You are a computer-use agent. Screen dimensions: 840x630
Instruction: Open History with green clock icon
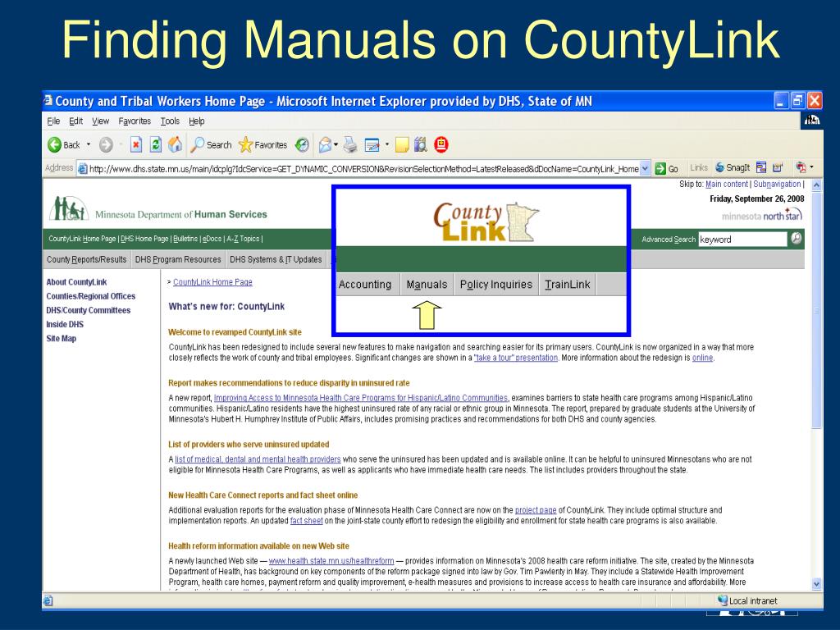[302, 144]
